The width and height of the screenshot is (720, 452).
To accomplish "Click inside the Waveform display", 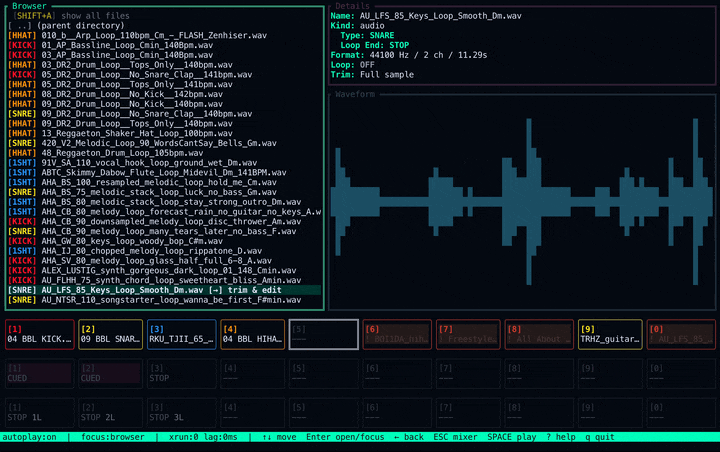I will click(520, 200).
